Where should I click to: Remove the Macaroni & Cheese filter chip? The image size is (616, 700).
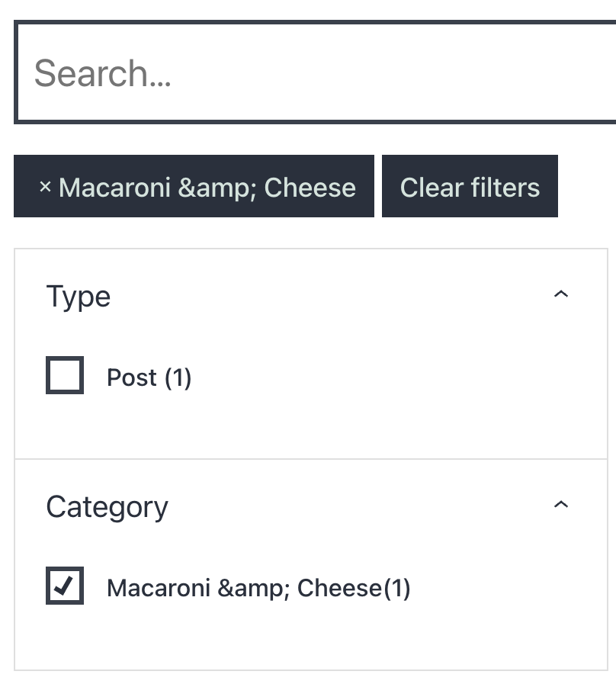point(194,187)
